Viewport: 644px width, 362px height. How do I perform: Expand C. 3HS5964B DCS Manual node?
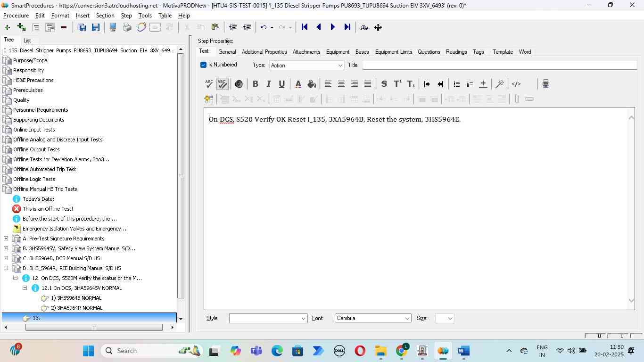pyautogui.click(x=6, y=258)
